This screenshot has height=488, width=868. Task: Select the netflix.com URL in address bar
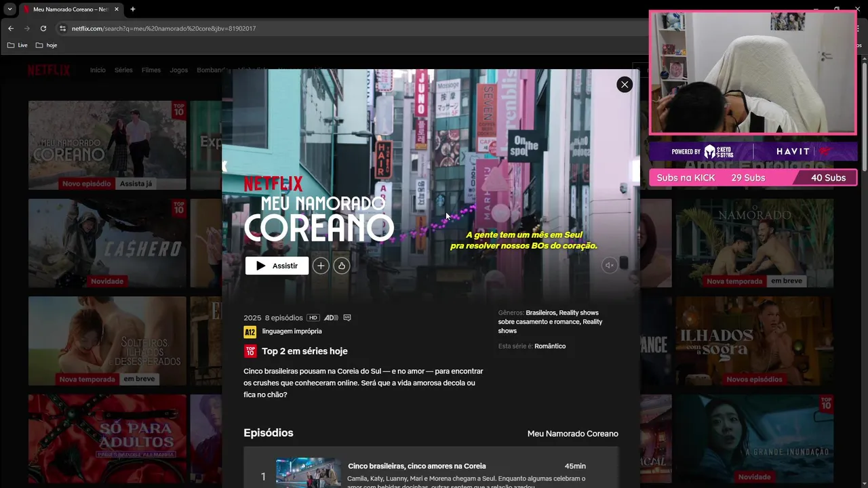[163, 28]
